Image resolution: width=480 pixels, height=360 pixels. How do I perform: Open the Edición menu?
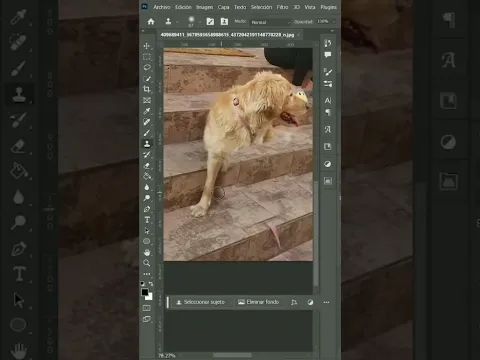[x=183, y=7]
